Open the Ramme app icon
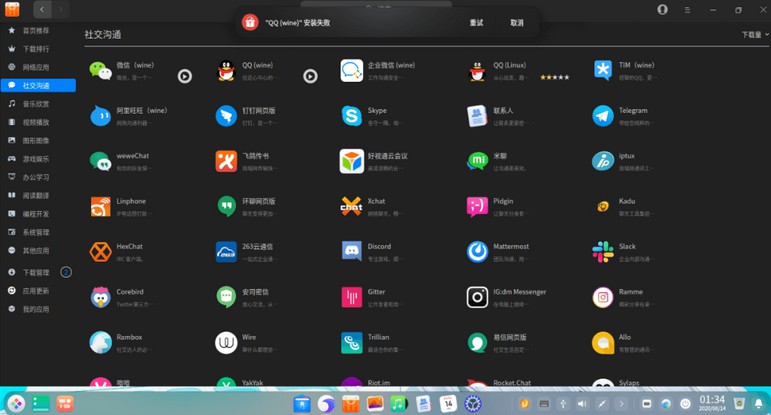The width and height of the screenshot is (771, 415). (x=603, y=297)
